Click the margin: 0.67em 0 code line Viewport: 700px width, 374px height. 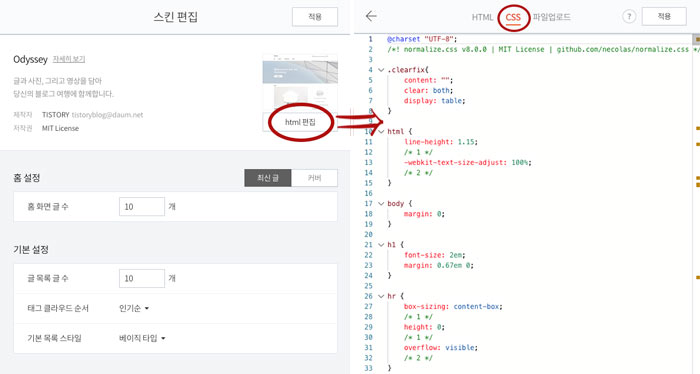tap(438, 265)
